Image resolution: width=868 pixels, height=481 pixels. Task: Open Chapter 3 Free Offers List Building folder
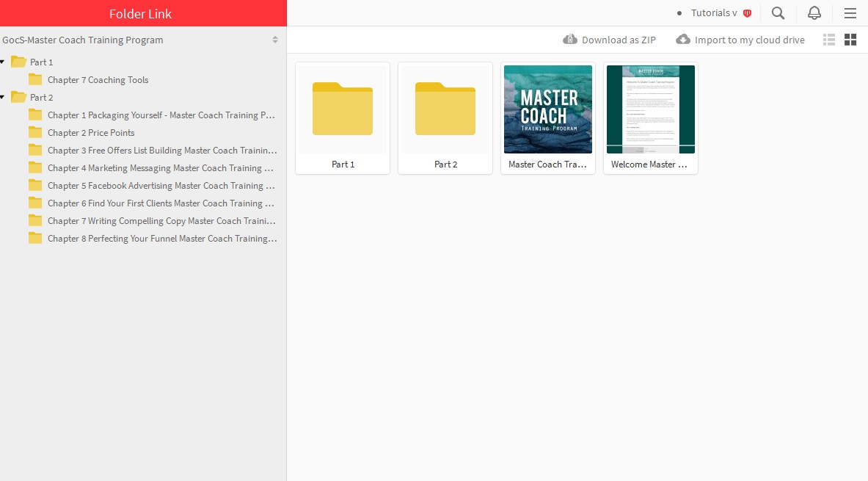[x=162, y=150]
